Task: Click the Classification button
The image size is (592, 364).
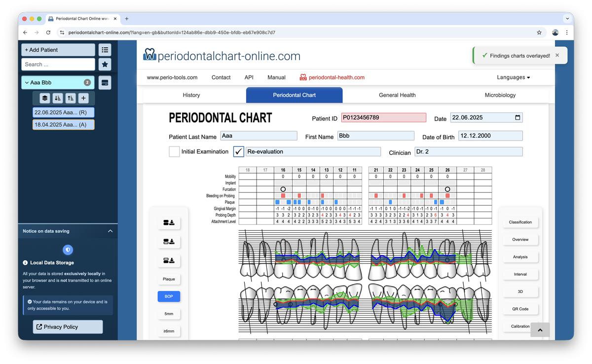Action: 520,222
